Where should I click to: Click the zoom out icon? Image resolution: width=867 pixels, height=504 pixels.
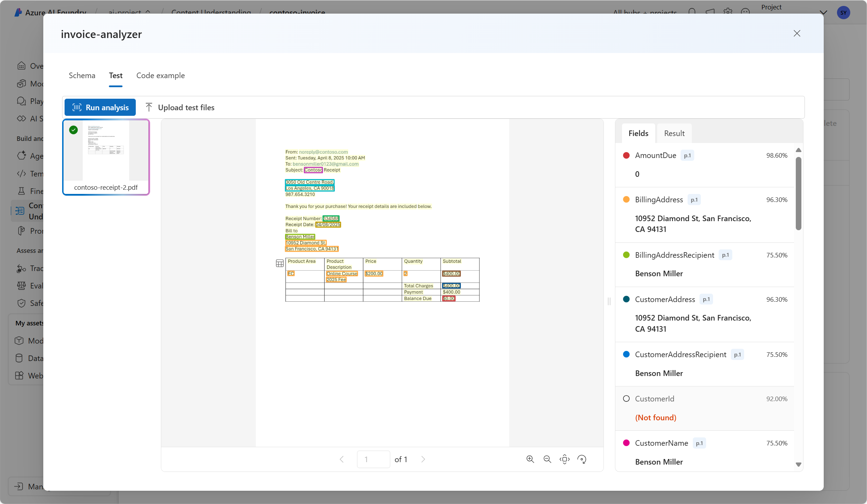[547, 459]
